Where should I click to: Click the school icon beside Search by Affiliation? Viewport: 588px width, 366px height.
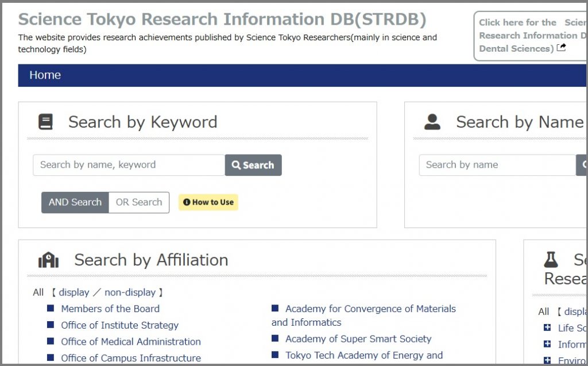[x=49, y=260]
